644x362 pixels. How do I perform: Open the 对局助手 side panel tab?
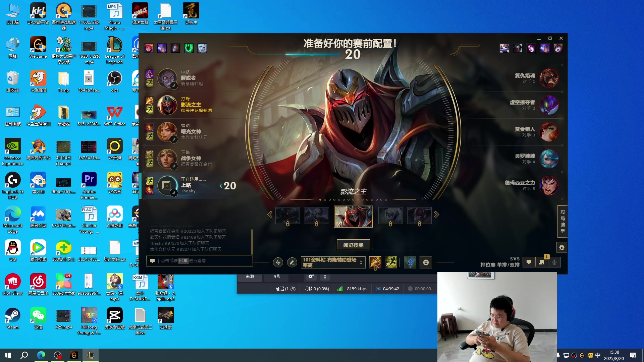[562, 222]
